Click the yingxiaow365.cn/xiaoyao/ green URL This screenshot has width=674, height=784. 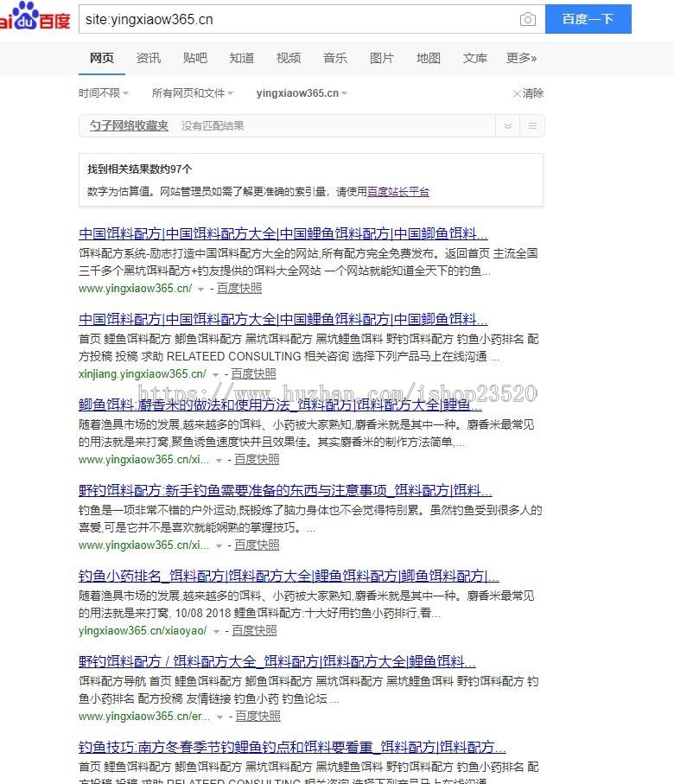click(143, 630)
